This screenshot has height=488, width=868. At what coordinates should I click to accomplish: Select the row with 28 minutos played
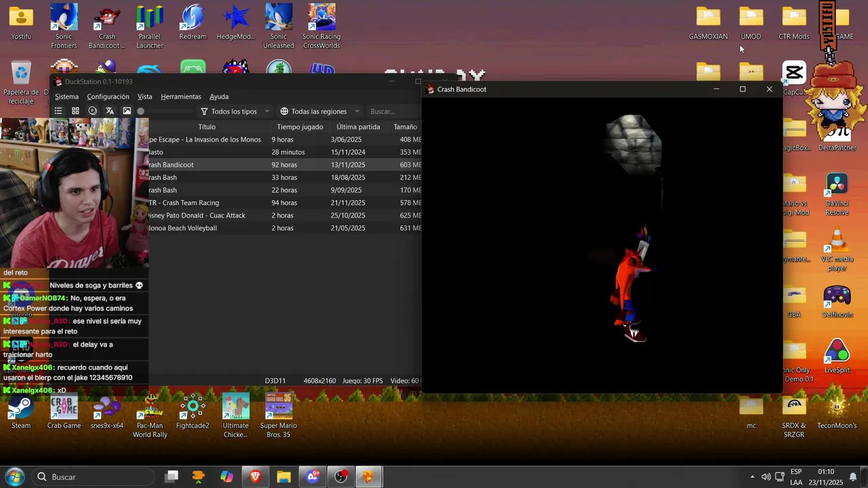click(x=285, y=152)
